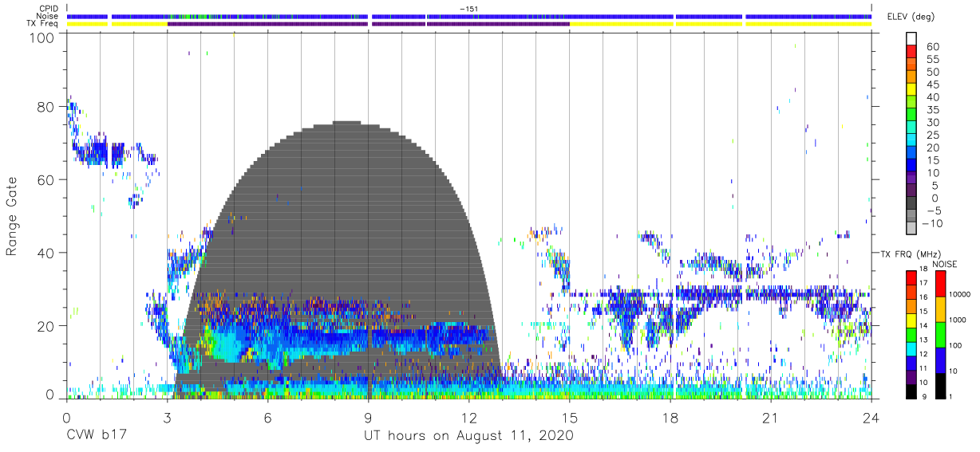
Task: Click the red 55–60 degree elevation swatch
Action: click(911, 53)
